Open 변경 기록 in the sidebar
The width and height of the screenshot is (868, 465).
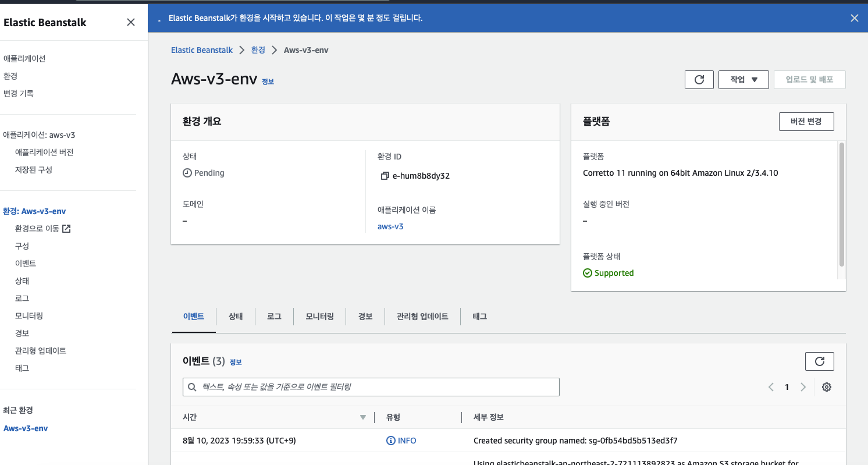19,94
